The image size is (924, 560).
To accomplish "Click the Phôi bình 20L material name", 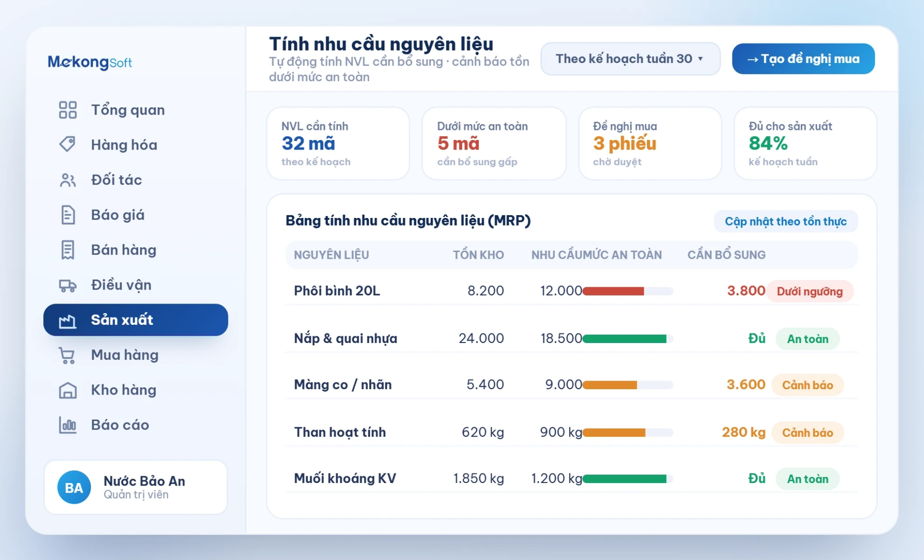I will coord(337,291).
